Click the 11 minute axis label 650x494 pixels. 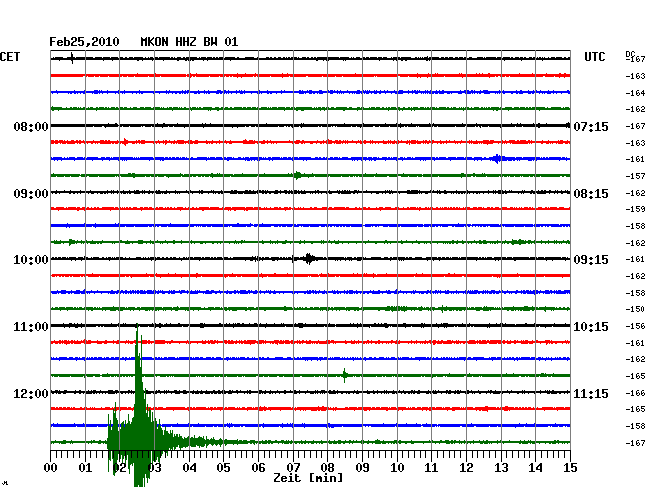(432, 468)
